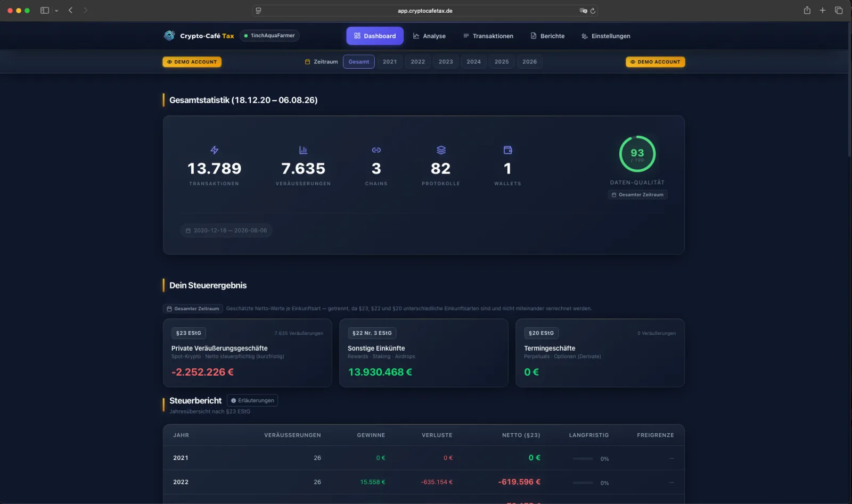Click the Gesamter Zeitraum chip under Steuerergebnis
This screenshot has width=852, height=504.
[193, 309]
